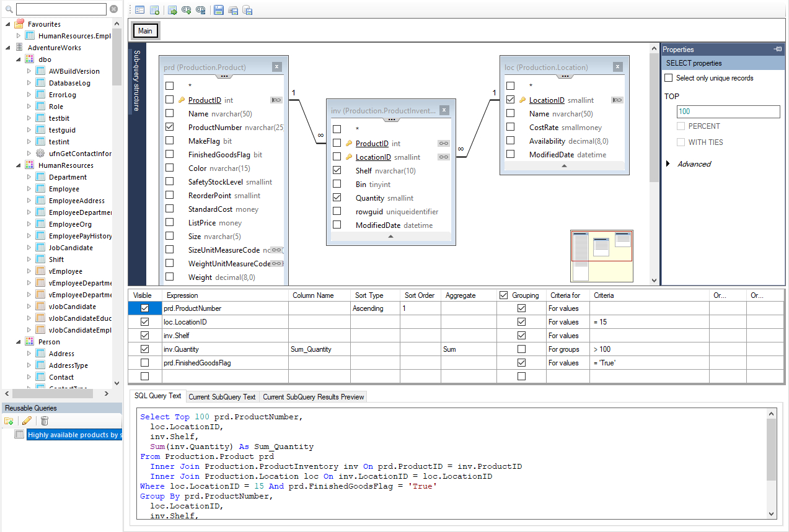Click the pin icon on Properties panel
The height and width of the screenshot is (532, 789).
click(777, 49)
